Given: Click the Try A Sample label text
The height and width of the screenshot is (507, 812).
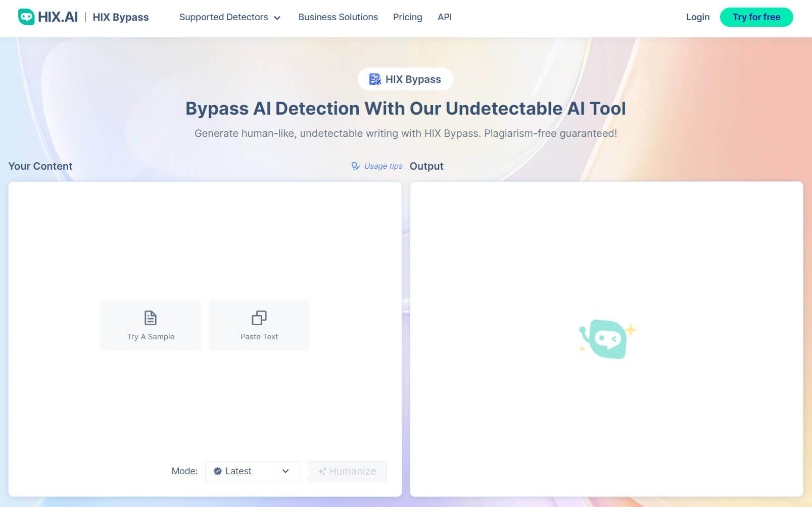Looking at the screenshot, I should pyautogui.click(x=151, y=337).
